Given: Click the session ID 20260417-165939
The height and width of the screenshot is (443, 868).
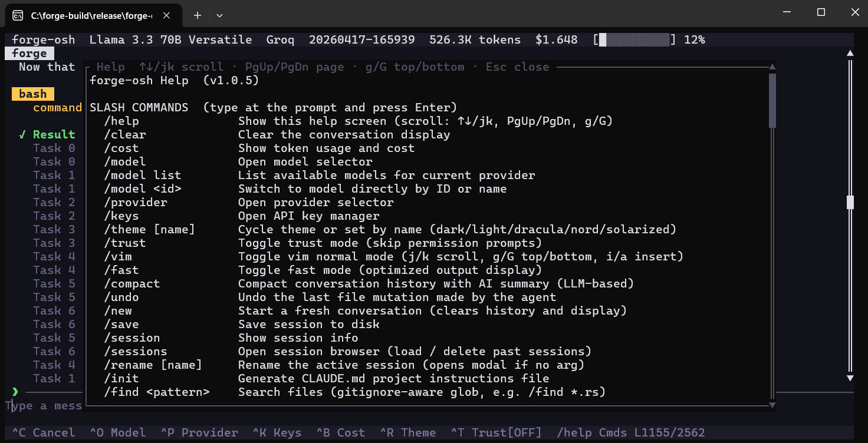Looking at the screenshot, I should pyautogui.click(x=362, y=40).
